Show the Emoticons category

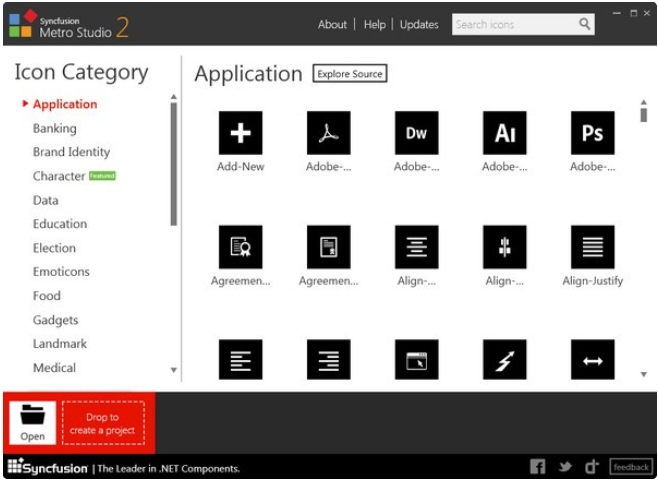pyautogui.click(x=61, y=272)
